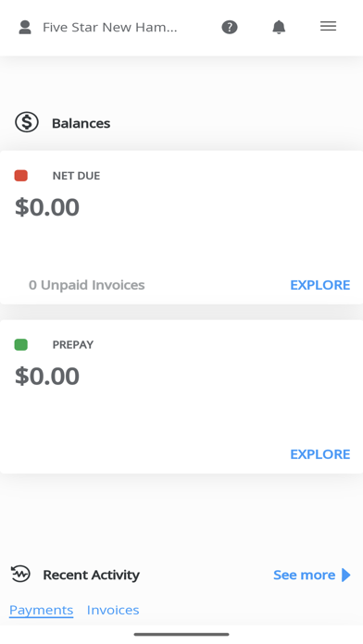
Task: Tap the Balances heading
Action: click(81, 123)
